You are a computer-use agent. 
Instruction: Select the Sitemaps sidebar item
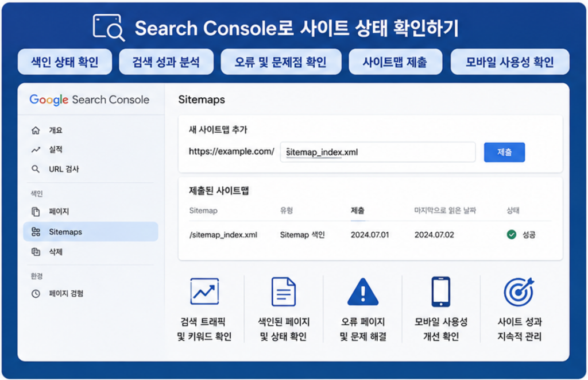[x=90, y=232]
